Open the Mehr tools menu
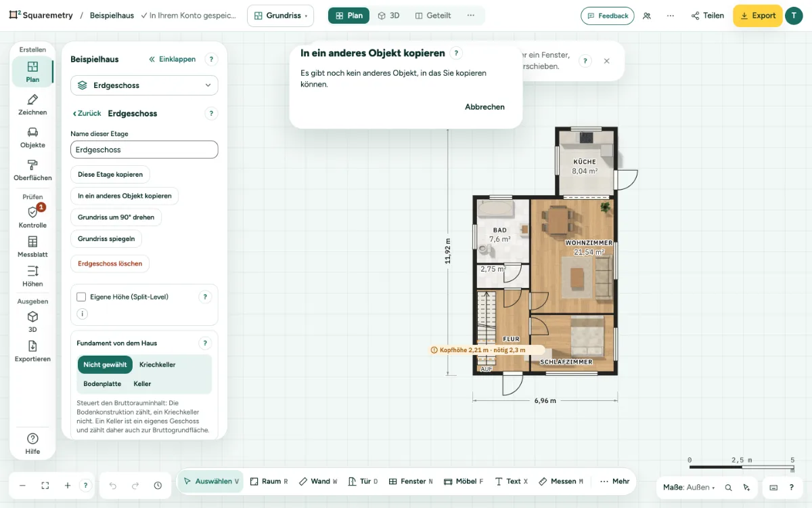 (x=614, y=482)
